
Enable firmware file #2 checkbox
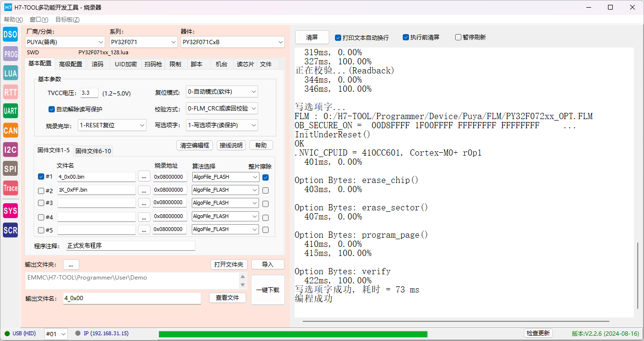click(x=41, y=190)
